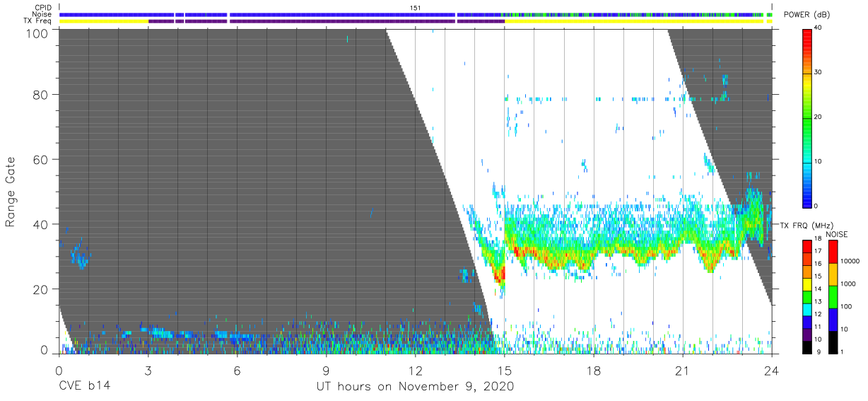Click x-axis tick label 18

(594, 371)
